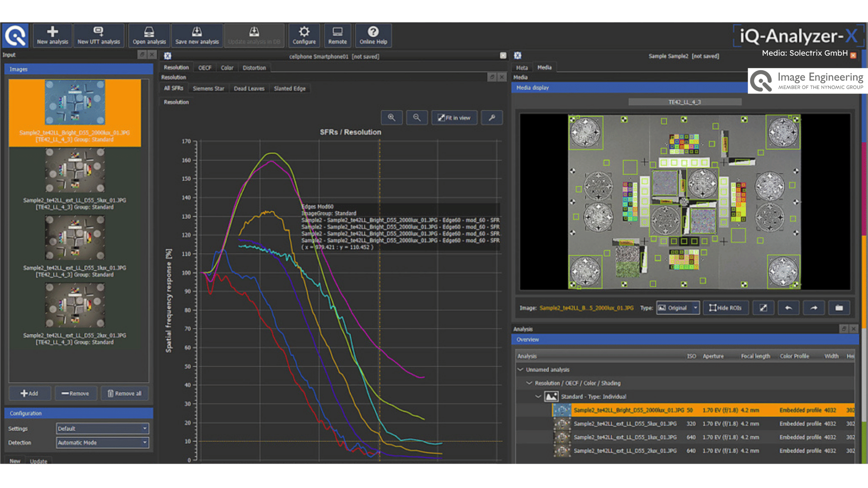Float the Resolution panel
The width and height of the screenshot is (868, 488).
[x=492, y=77]
